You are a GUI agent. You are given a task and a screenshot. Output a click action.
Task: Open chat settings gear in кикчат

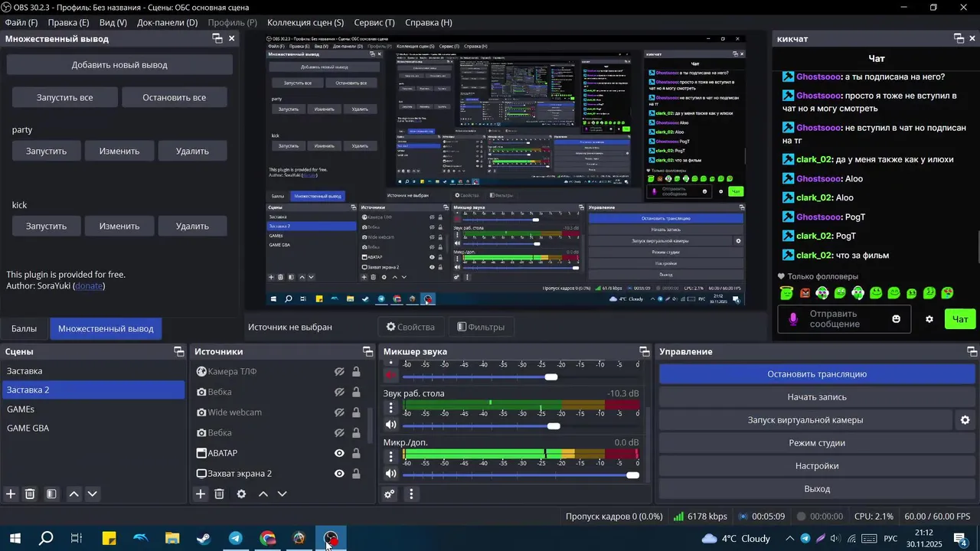tap(929, 319)
